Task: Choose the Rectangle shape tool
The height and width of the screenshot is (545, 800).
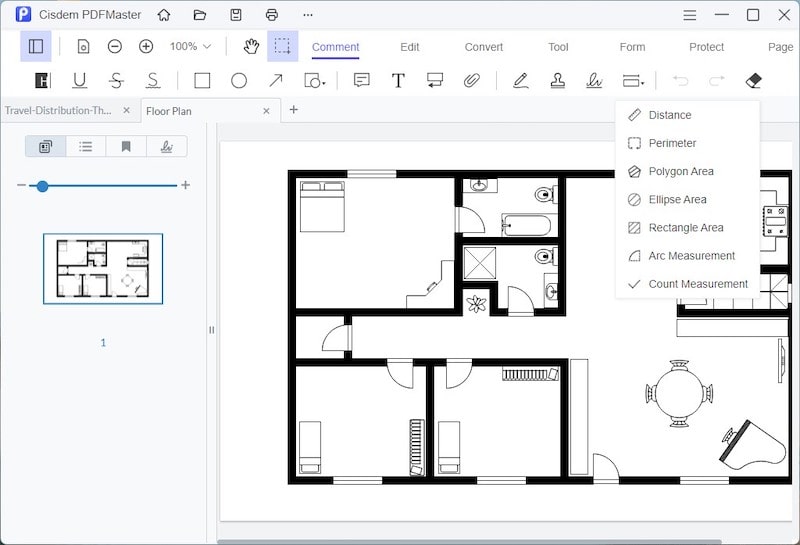Action: pyautogui.click(x=202, y=81)
